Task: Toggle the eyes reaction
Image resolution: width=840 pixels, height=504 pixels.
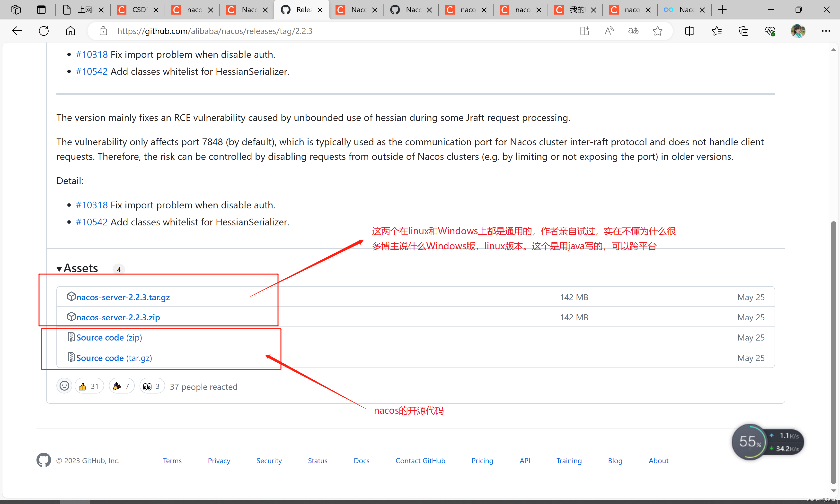Action: point(152,386)
